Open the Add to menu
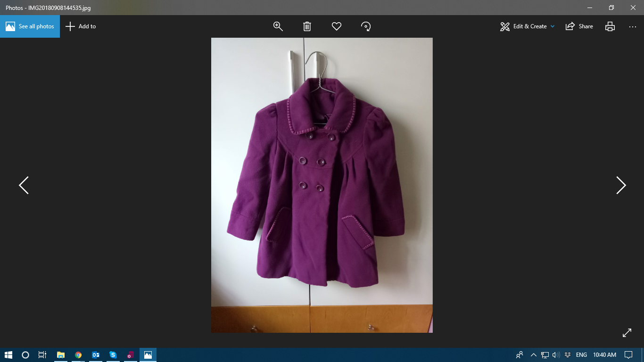 [x=81, y=26]
